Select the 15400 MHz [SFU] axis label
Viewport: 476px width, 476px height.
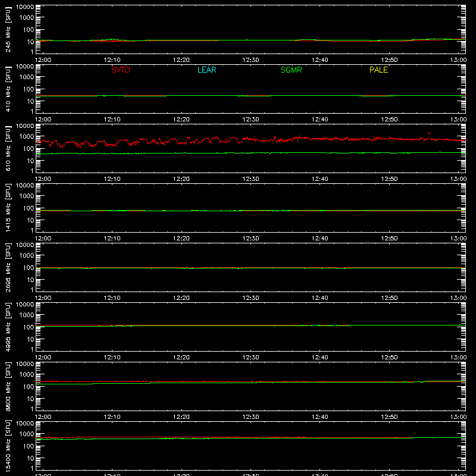(8, 446)
